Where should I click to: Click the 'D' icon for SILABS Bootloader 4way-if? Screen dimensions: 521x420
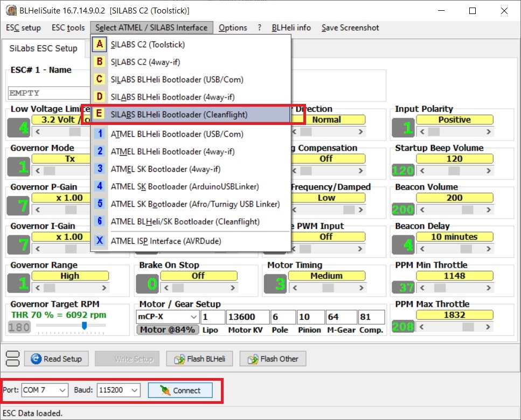click(99, 96)
